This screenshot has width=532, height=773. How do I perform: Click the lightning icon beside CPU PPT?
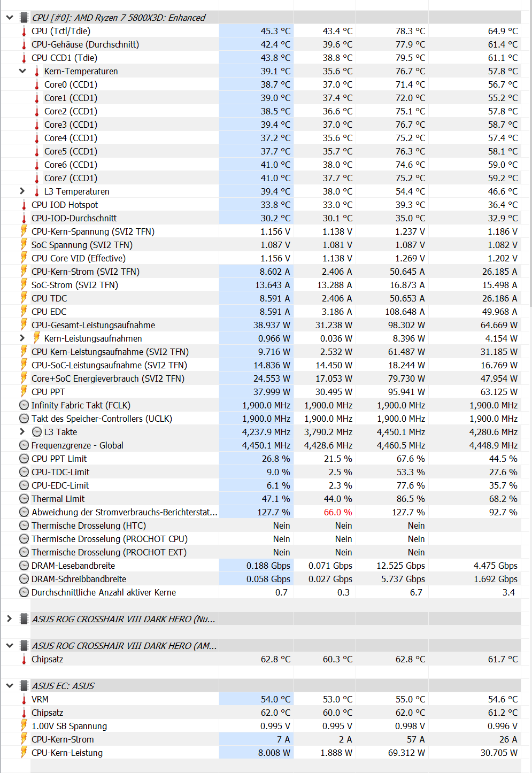tap(24, 391)
